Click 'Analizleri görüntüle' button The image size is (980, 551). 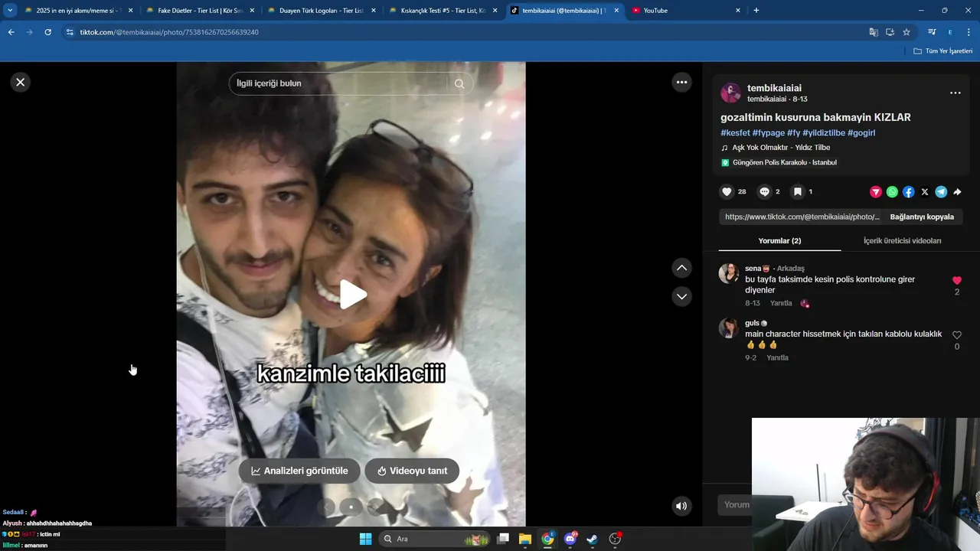point(299,471)
